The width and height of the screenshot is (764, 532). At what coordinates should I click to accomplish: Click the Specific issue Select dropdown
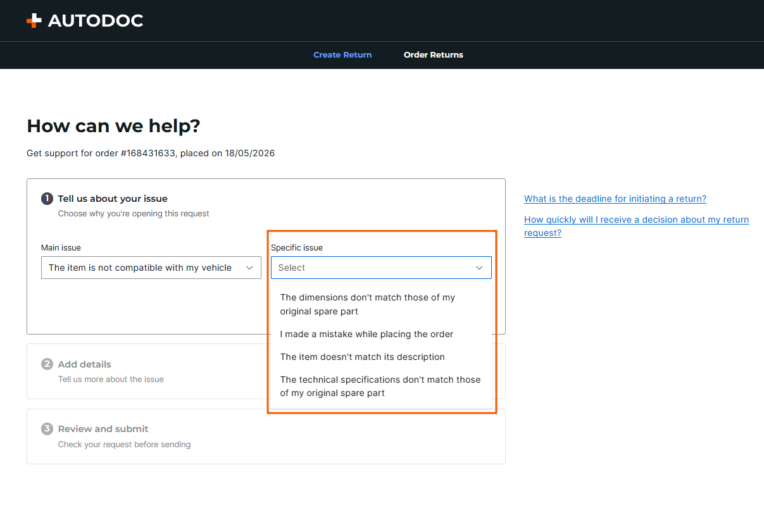coord(381,268)
